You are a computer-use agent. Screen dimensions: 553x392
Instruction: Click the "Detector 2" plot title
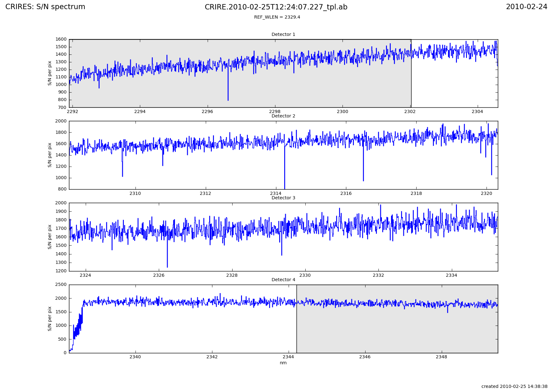[283, 116]
